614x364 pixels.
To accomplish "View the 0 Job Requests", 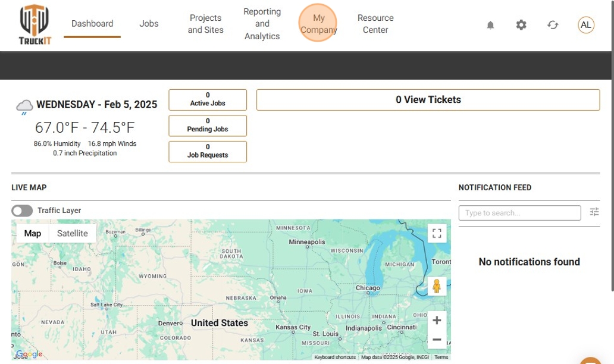I will (x=208, y=151).
